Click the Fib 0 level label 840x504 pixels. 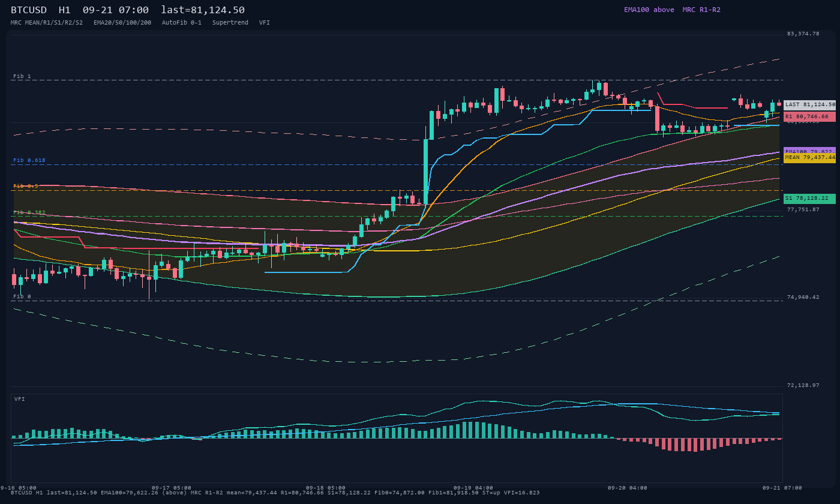tap(22, 296)
